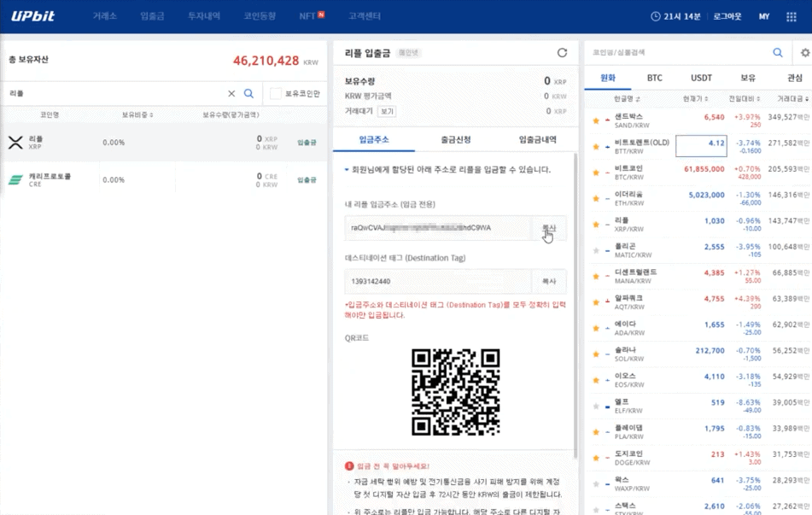Select the 보유 market tab
The height and width of the screenshot is (515, 812).
748,78
